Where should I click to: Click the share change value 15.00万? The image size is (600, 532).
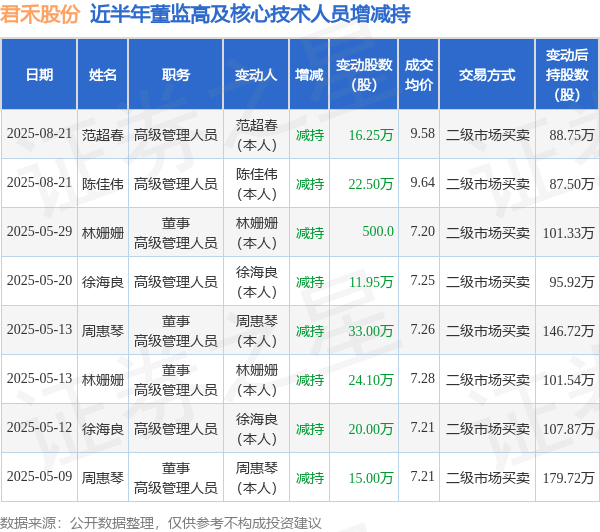pyautogui.click(x=371, y=478)
